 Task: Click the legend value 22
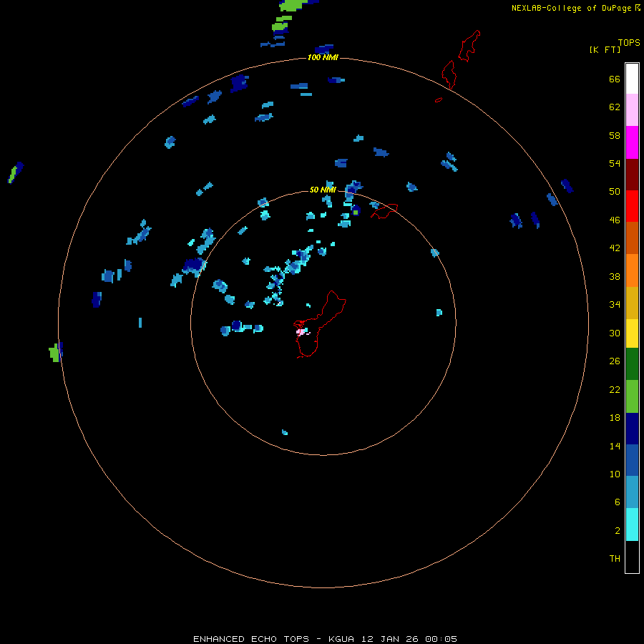coord(615,389)
